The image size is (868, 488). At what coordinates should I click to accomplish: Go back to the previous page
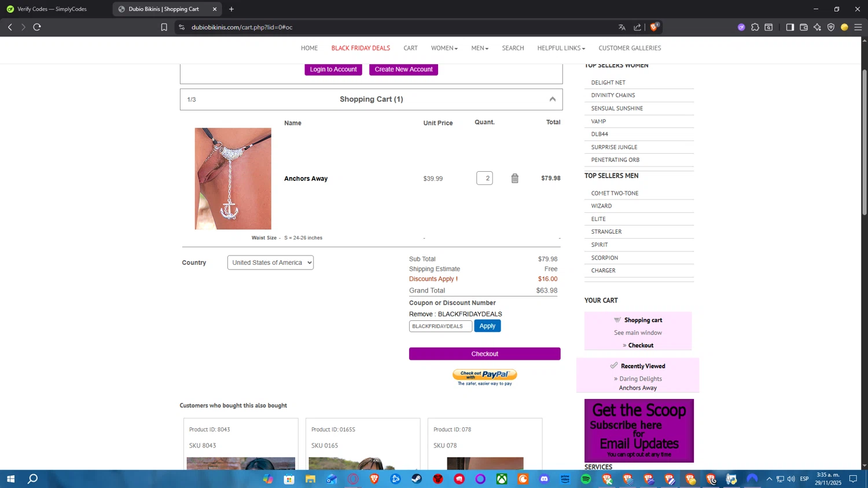tap(10, 27)
